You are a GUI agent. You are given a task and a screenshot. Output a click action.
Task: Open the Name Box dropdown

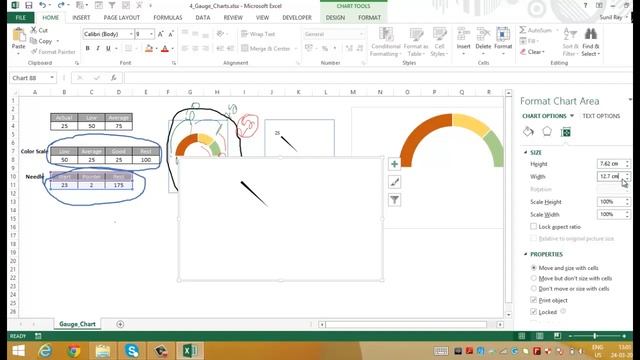point(52,78)
